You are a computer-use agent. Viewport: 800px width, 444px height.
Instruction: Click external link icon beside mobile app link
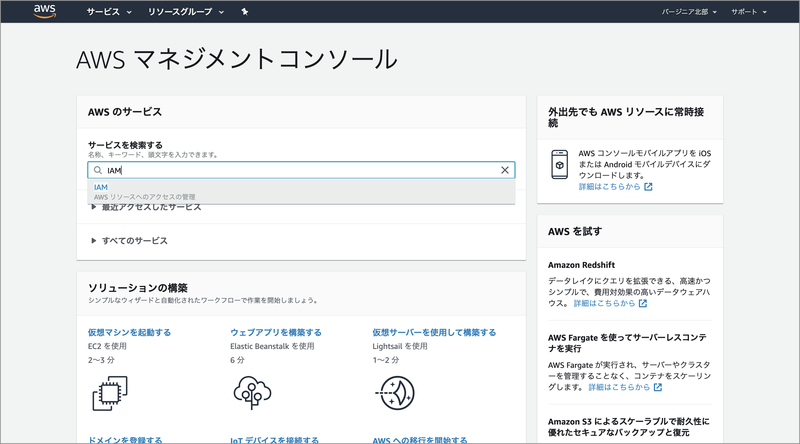click(x=648, y=187)
